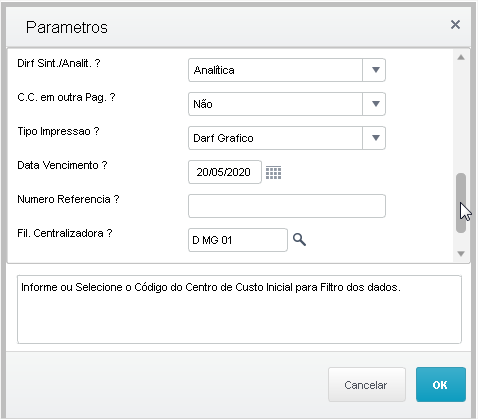Image resolution: width=478 pixels, height=419 pixels.
Task: Close the Parametros dialog with X
Action: click(455, 25)
